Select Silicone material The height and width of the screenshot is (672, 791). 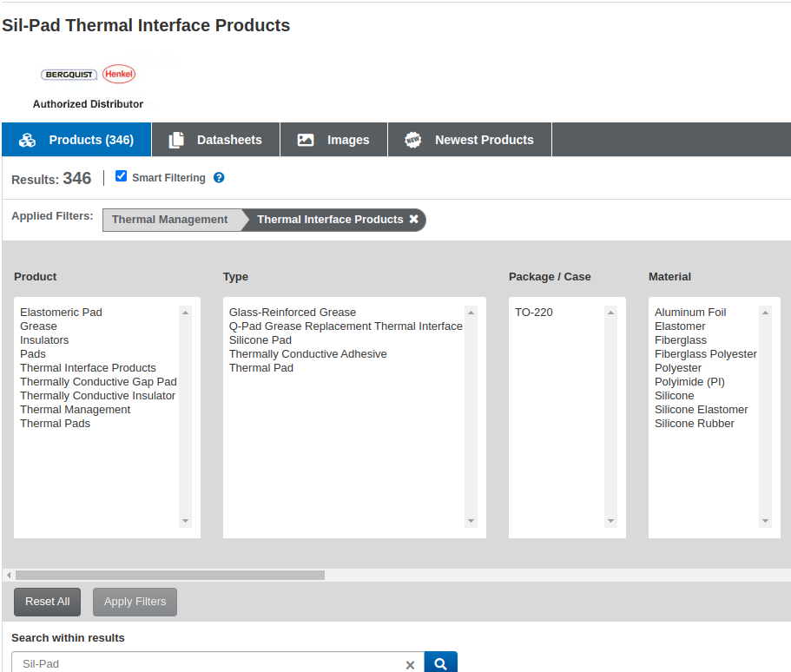coord(674,396)
